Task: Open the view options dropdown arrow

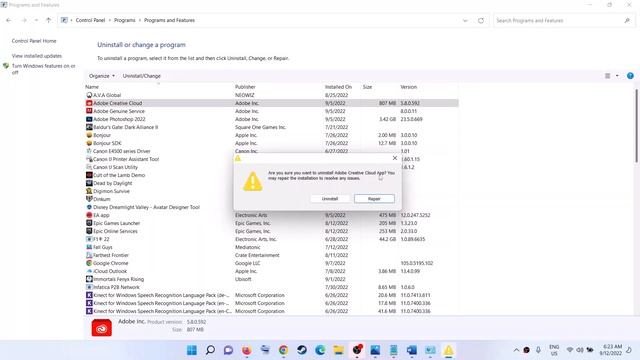Action: tap(617, 76)
